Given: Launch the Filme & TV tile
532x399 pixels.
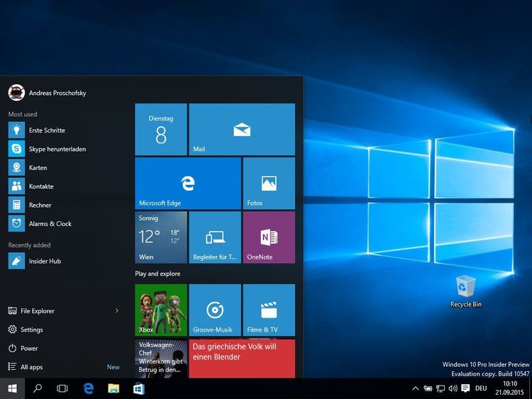Looking at the screenshot, I should pyautogui.click(x=269, y=310).
